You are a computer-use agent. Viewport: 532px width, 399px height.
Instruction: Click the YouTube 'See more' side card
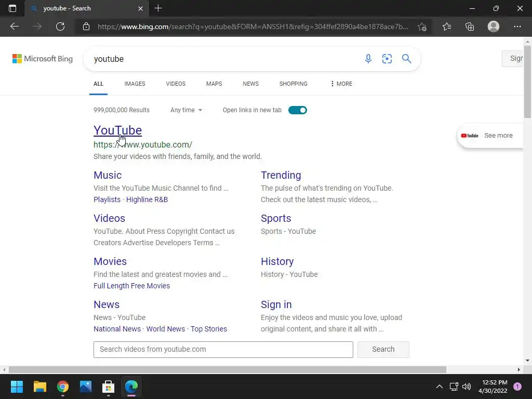coord(490,136)
